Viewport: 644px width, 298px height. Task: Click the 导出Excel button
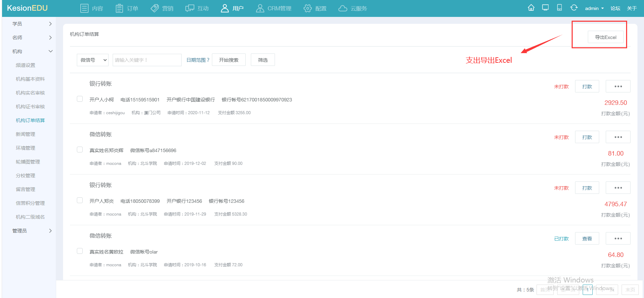tap(605, 37)
